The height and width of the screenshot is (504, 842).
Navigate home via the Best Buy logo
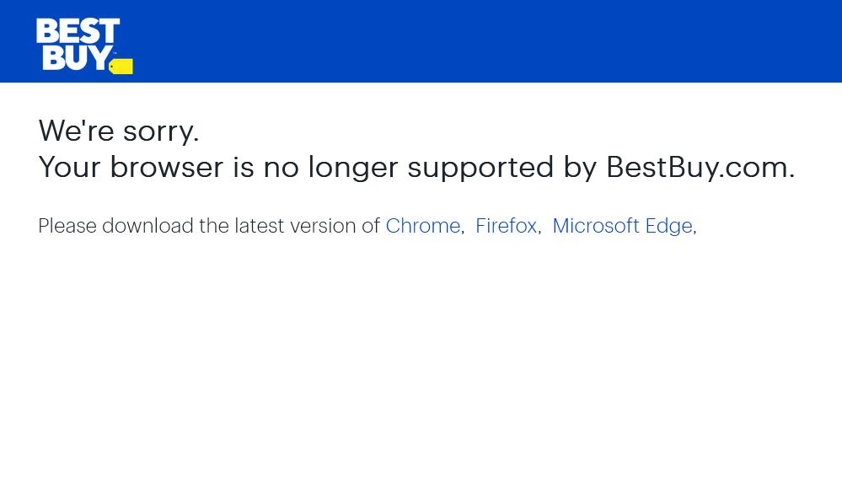[83, 46]
